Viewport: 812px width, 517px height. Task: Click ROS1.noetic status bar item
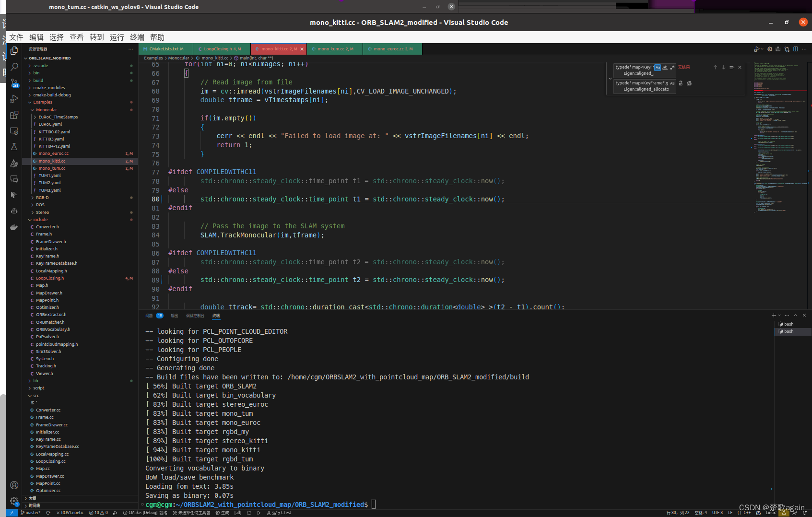[70, 513]
